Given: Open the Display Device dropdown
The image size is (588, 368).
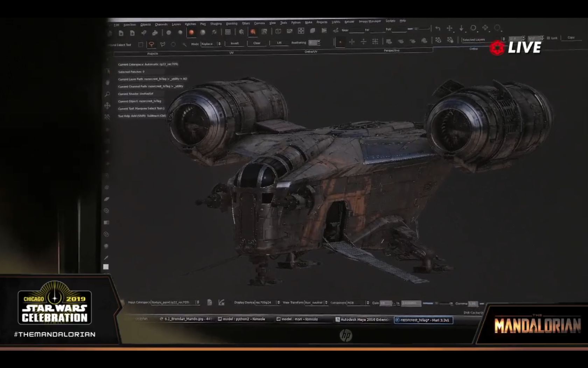Looking at the screenshot, I should point(267,302).
